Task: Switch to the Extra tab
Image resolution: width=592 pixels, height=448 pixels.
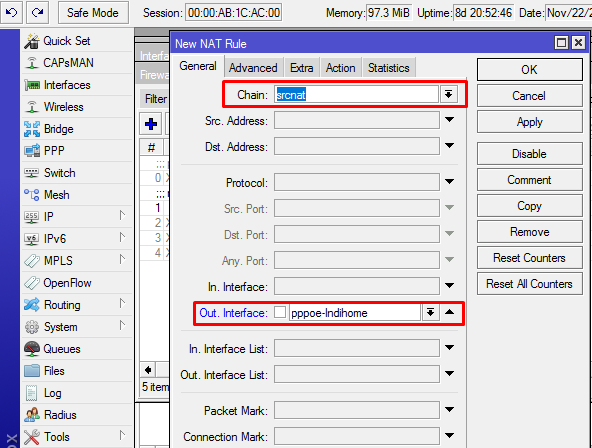Action: [x=302, y=68]
